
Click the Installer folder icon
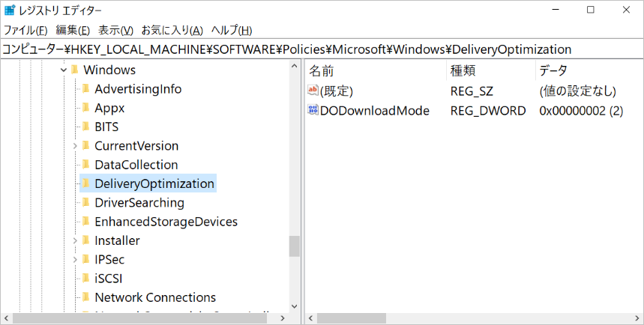tap(85, 240)
